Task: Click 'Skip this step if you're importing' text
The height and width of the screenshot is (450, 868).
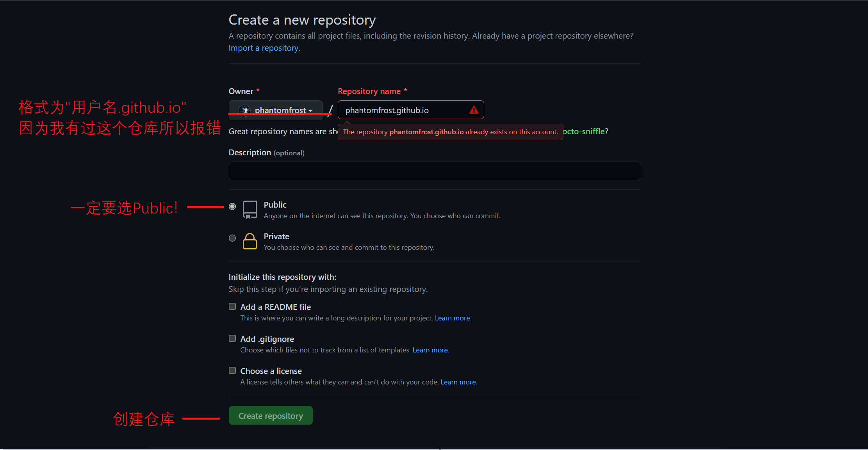Action: coord(328,289)
